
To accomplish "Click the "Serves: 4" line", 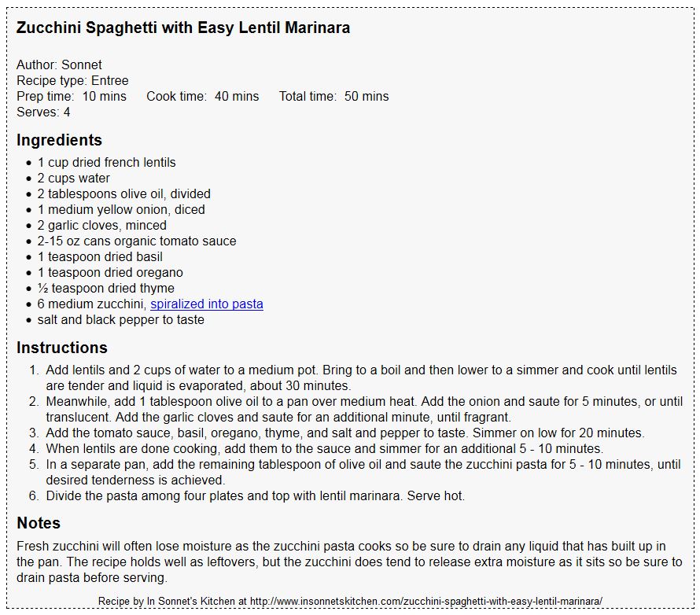I will pyautogui.click(x=43, y=112).
